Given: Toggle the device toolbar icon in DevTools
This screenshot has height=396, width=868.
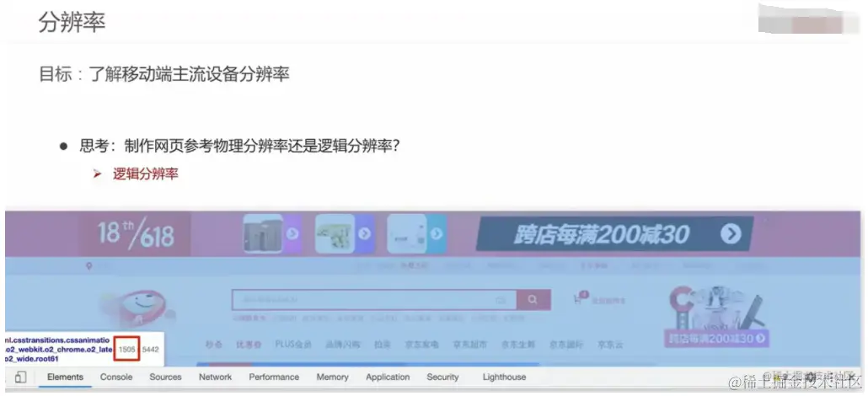Looking at the screenshot, I should [20, 377].
